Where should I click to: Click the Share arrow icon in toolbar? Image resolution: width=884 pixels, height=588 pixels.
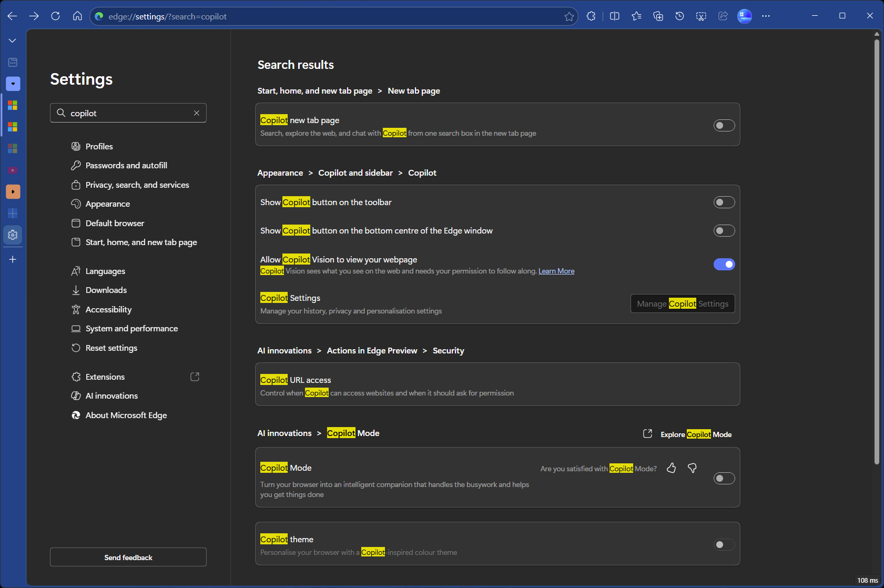tap(723, 16)
